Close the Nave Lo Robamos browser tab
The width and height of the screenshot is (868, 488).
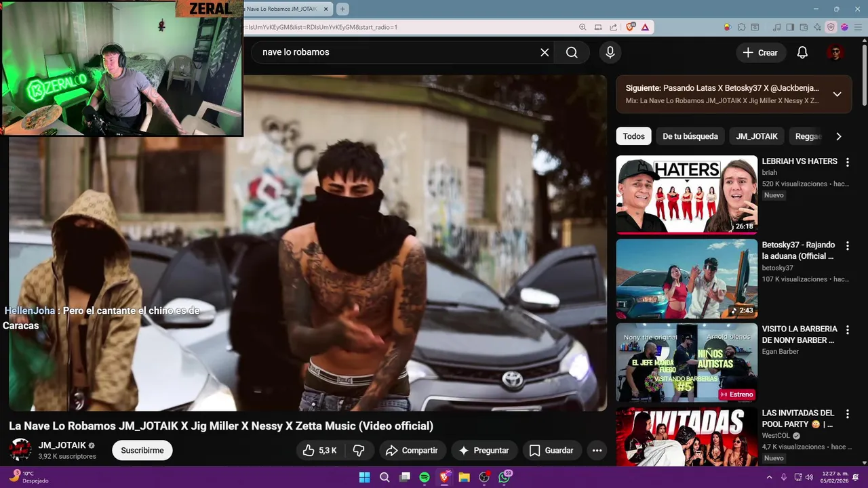326,9
